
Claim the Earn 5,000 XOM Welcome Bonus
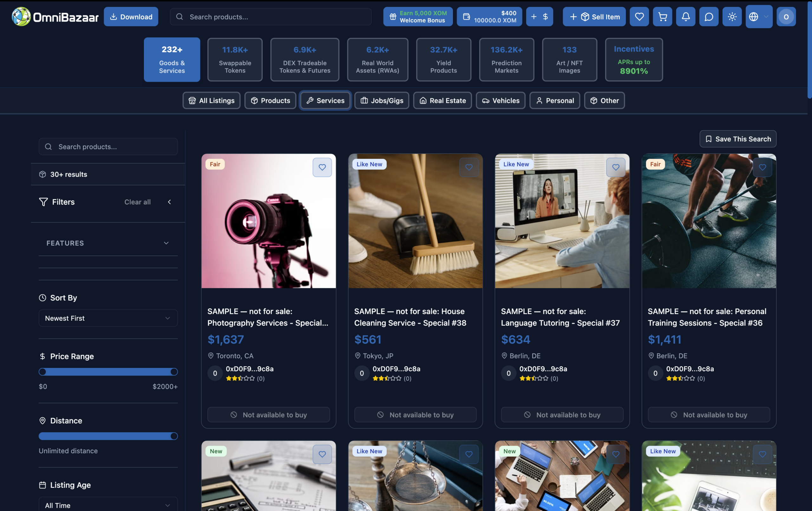click(418, 16)
